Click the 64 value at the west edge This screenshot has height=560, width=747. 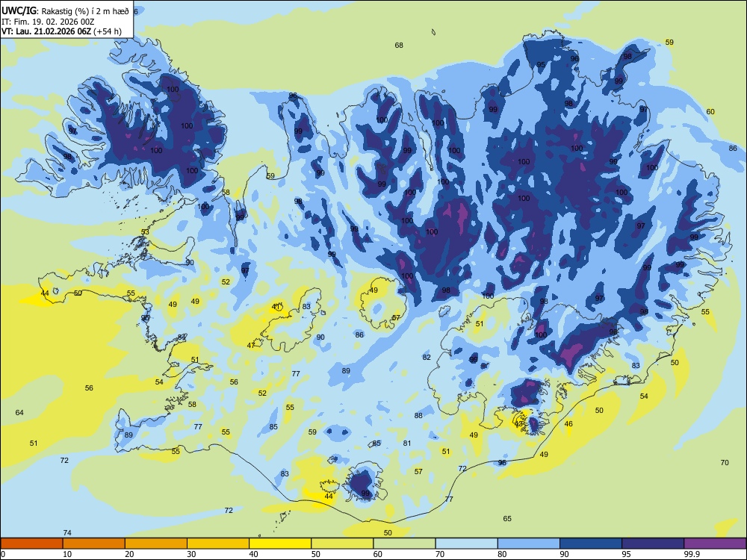click(x=19, y=412)
